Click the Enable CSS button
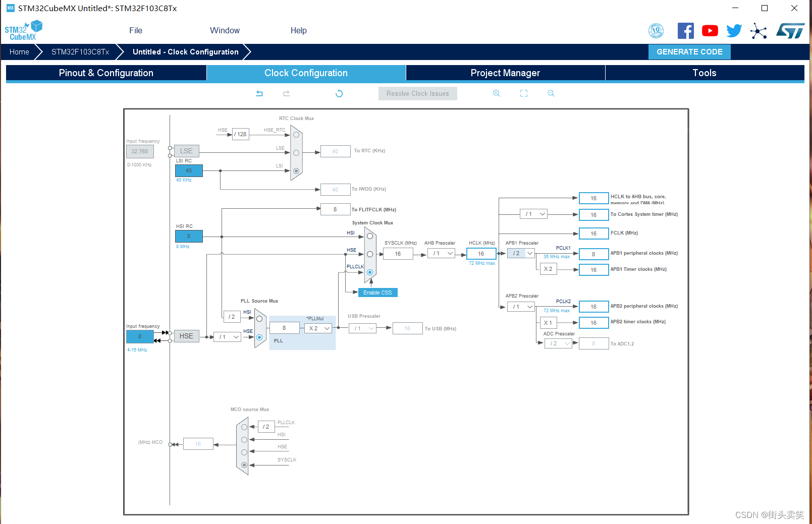Image resolution: width=812 pixels, height=524 pixels. [377, 293]
